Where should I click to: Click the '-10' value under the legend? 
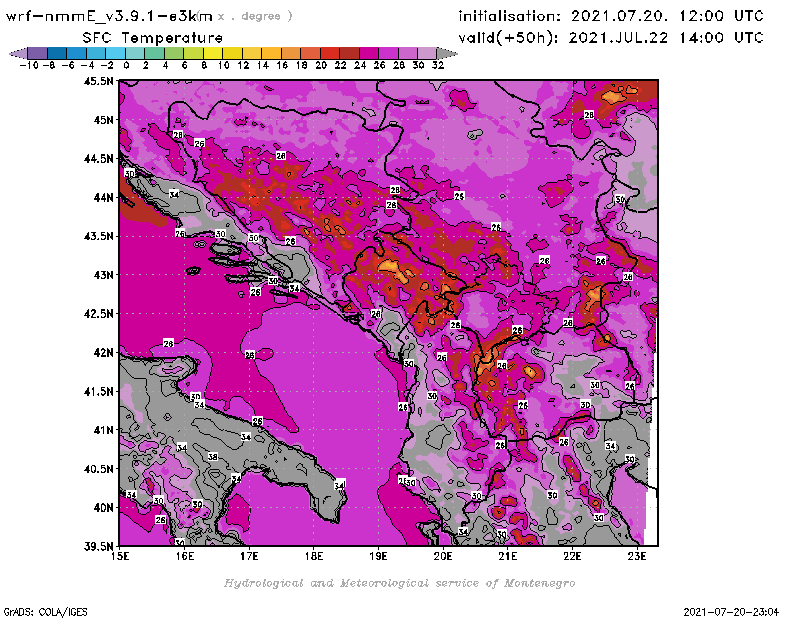tap(29, 65)
